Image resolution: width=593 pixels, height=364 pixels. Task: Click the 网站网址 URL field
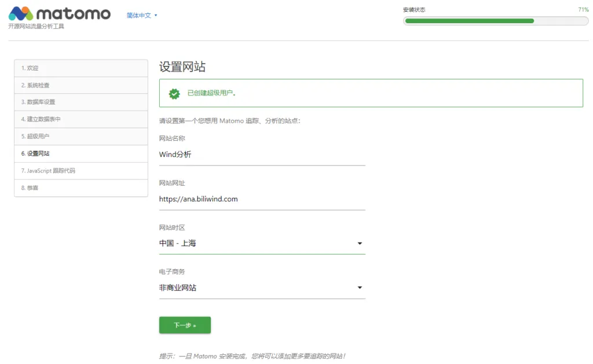[x=262, y=199]
